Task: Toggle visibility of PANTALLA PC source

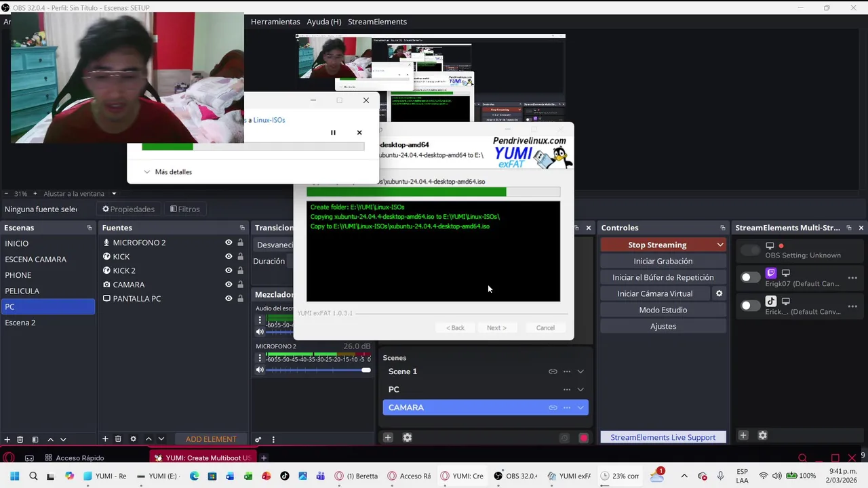Action: (x=229, y=298)
